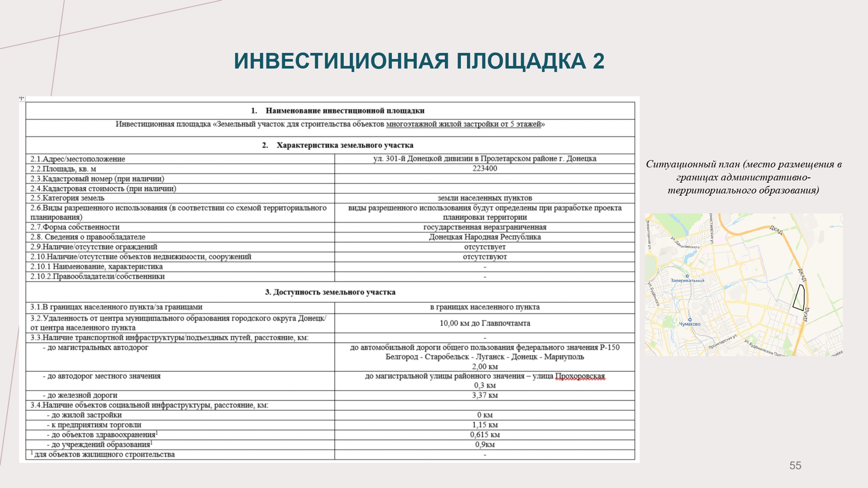Select the value 'отсутствует'
Screen dimensions: 868x488
485,247
